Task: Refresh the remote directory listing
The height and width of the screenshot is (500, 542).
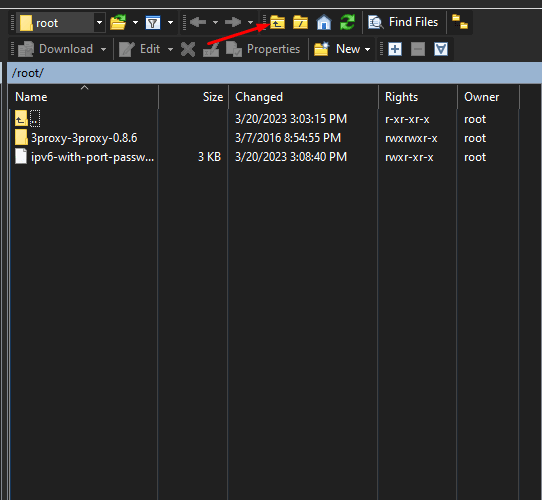Action: point(347,23)
